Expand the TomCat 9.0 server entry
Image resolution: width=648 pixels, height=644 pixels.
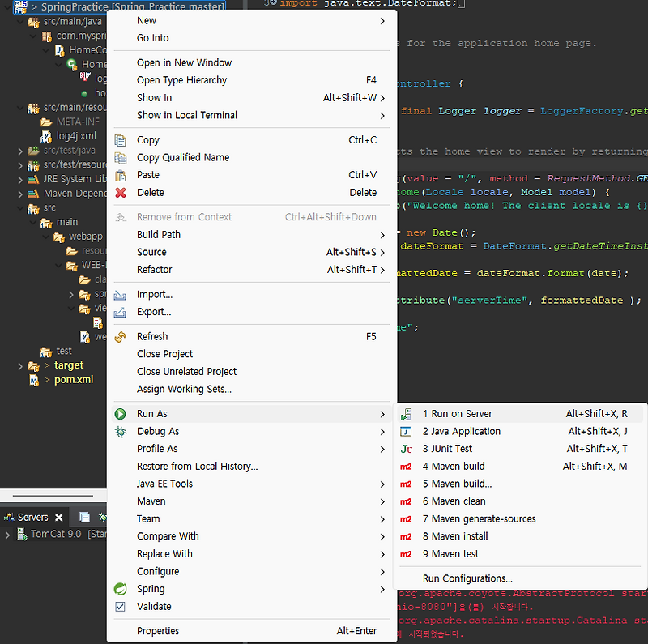(7, 535)
